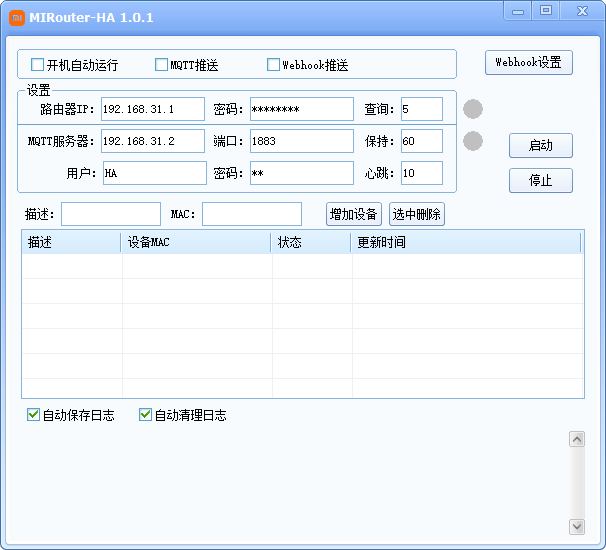This screenshot has height=550, width=606.
Task: Click 增加设备 button
Action: tap(354, 214)
